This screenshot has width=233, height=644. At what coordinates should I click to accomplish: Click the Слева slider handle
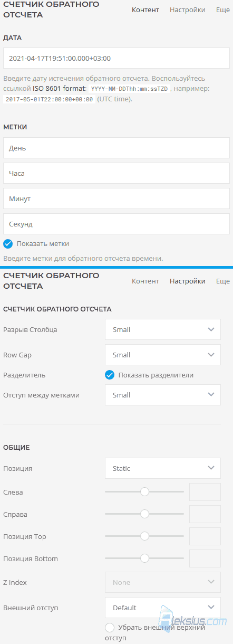[144, 492]
